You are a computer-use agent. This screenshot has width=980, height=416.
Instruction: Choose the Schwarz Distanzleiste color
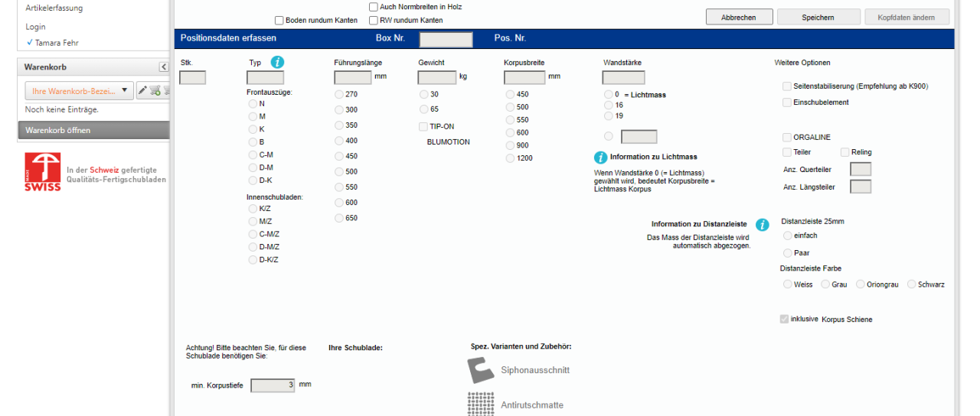tap(912, 284)
